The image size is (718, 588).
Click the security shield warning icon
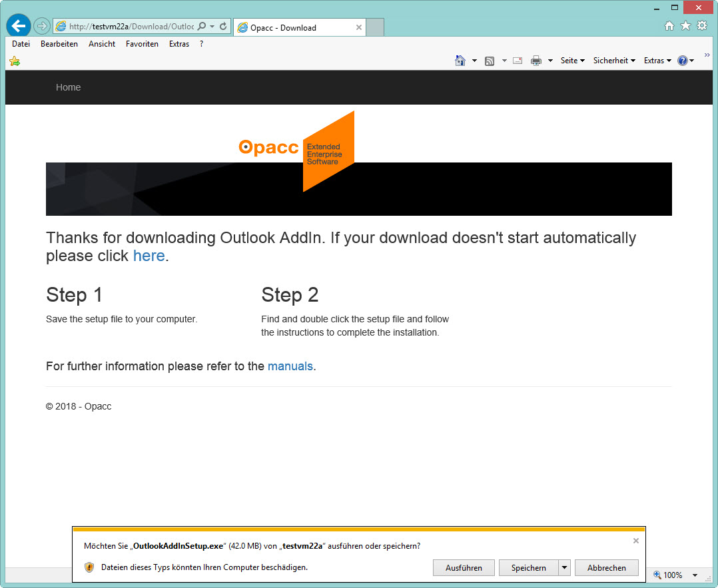click(x=89, y=567)
